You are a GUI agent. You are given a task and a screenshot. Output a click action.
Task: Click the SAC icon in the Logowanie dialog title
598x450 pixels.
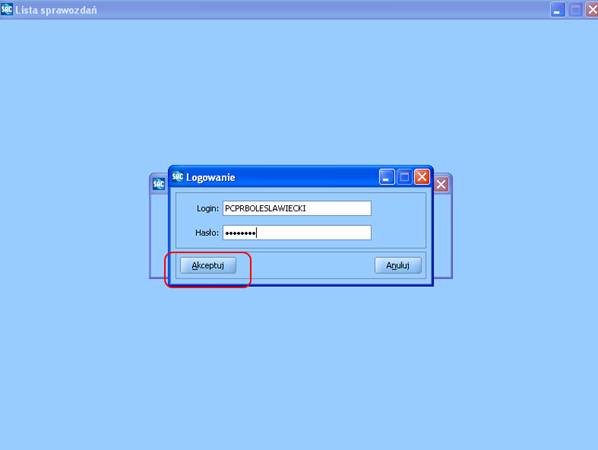point(178,177)
